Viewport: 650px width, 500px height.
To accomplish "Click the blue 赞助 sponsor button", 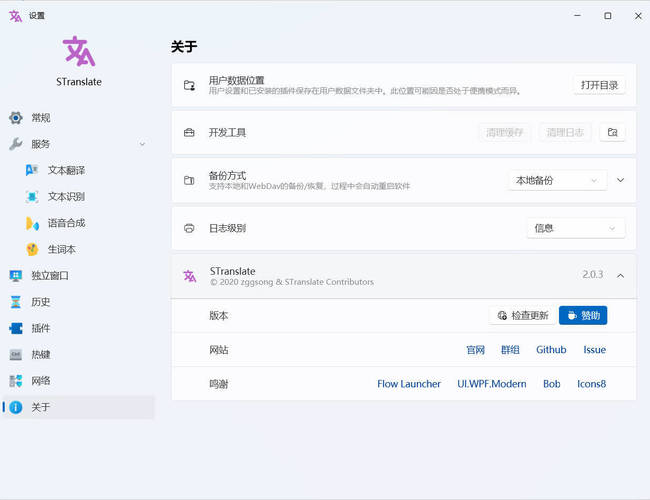I will [583, 315].
